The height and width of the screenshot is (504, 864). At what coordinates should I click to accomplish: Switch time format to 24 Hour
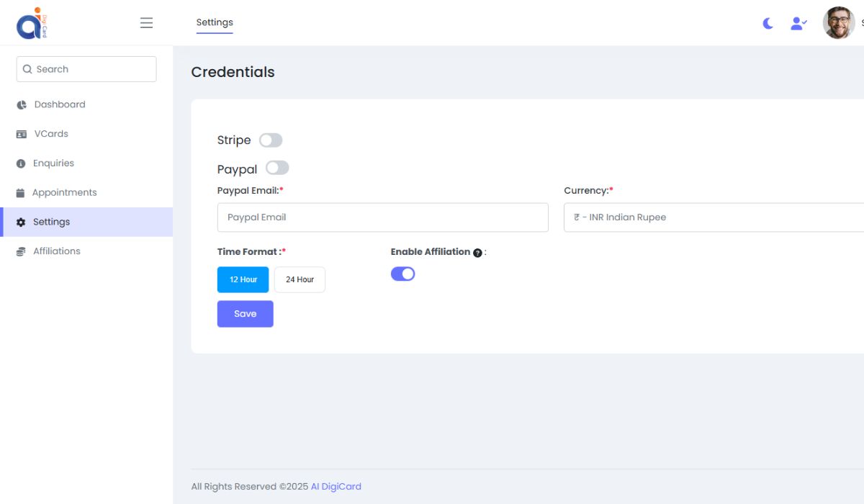click(x=299, y=279)
